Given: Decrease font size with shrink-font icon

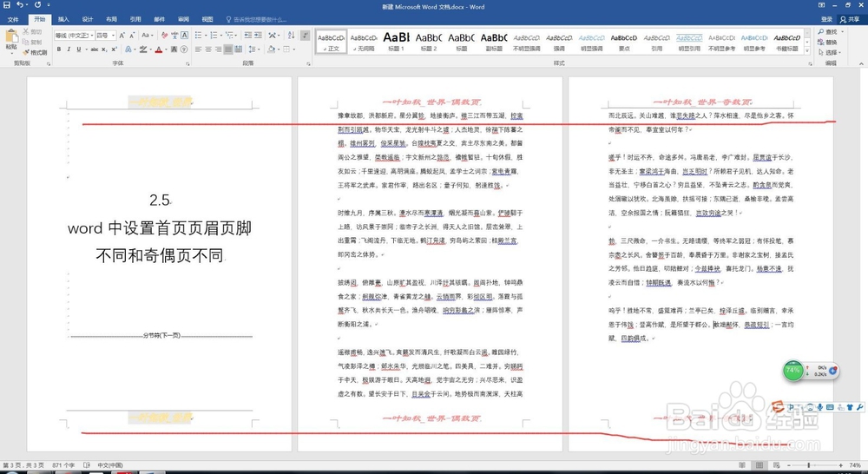Looking at the screenshot, I should 133,36.
